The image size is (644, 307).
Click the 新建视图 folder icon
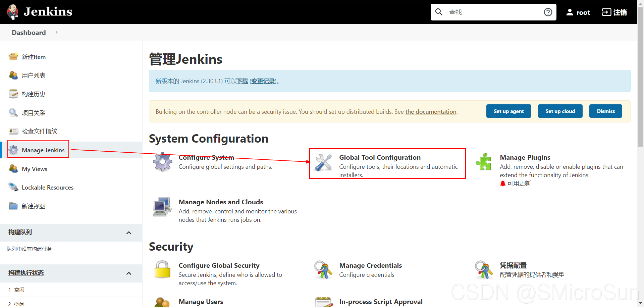13,206
